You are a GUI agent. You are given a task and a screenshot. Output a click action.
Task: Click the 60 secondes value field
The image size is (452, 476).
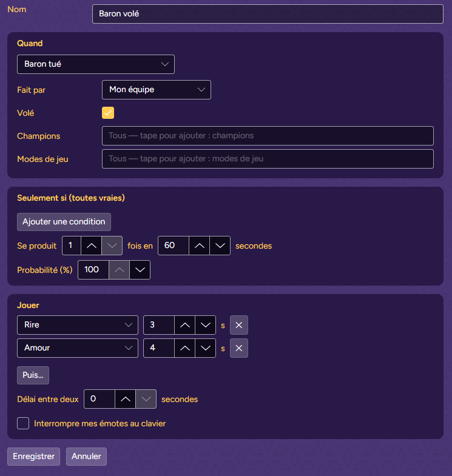[x=174, y=246]
